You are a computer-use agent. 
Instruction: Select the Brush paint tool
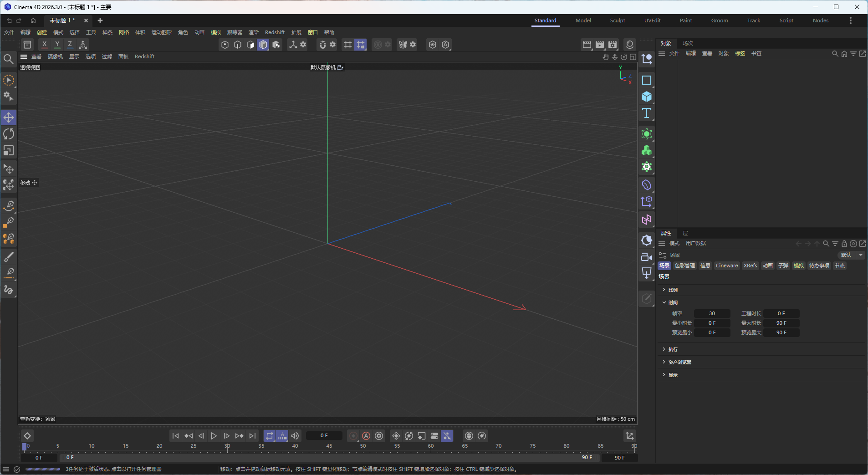click(9, 257)
